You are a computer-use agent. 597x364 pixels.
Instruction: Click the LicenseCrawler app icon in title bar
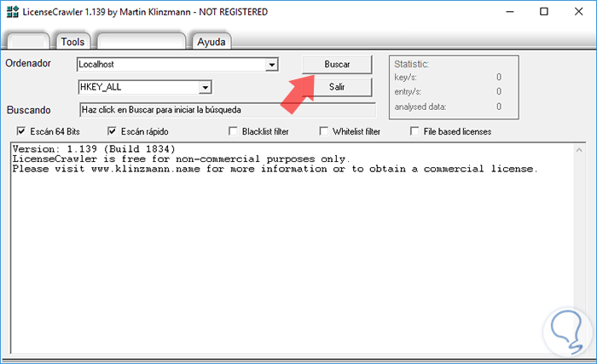pyautogui.click(x=13, y=12)
